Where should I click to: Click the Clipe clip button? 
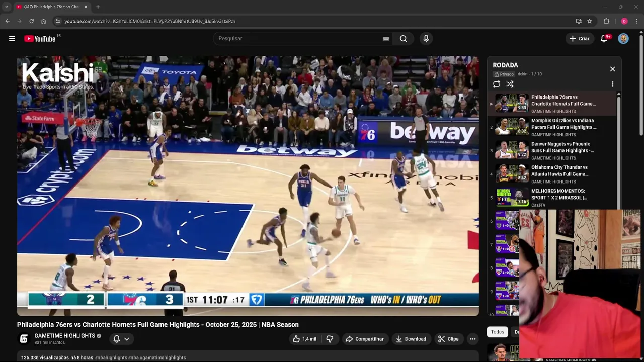tap(448, 339)
